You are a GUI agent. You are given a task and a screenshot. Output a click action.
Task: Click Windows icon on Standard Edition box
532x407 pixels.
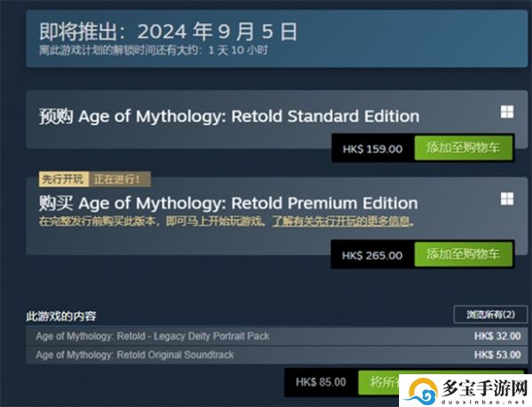507,112
